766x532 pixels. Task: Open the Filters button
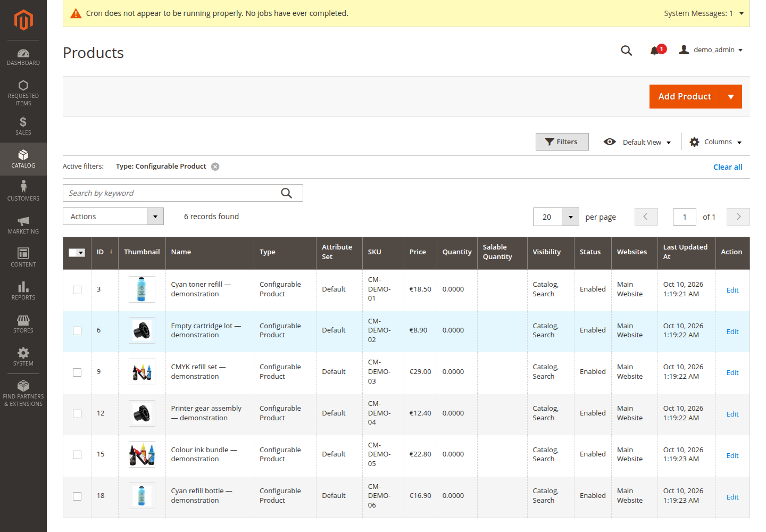[562, 142]
